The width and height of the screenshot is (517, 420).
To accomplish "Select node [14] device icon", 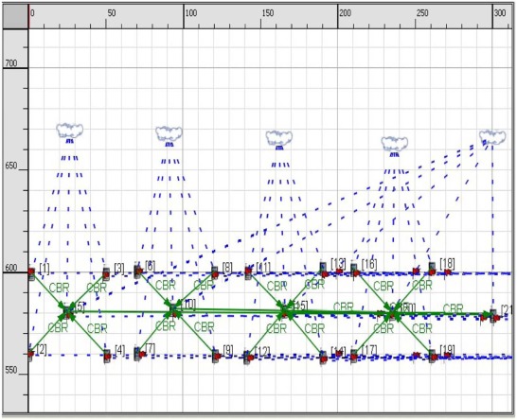I will point(324,358).
